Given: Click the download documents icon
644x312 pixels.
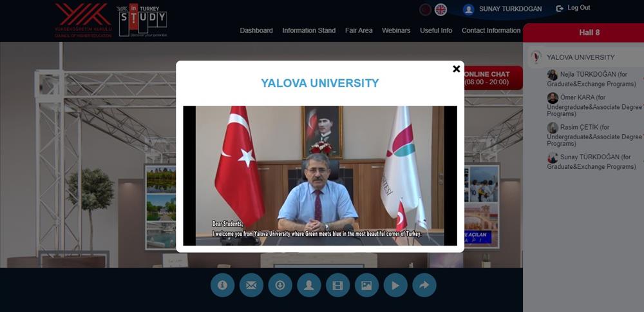Looking at the screenshot, I should coord(280,286).
